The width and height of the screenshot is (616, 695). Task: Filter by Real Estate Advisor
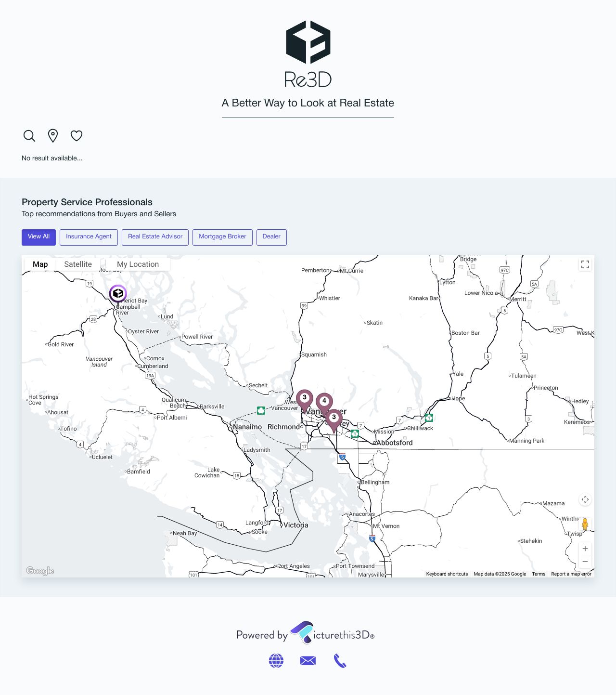point(155,237)
